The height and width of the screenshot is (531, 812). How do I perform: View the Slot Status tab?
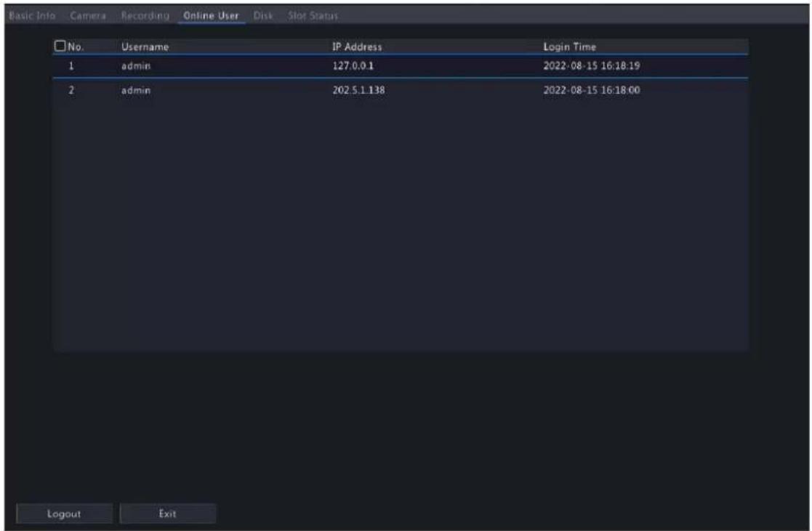(x=313, y=15)
